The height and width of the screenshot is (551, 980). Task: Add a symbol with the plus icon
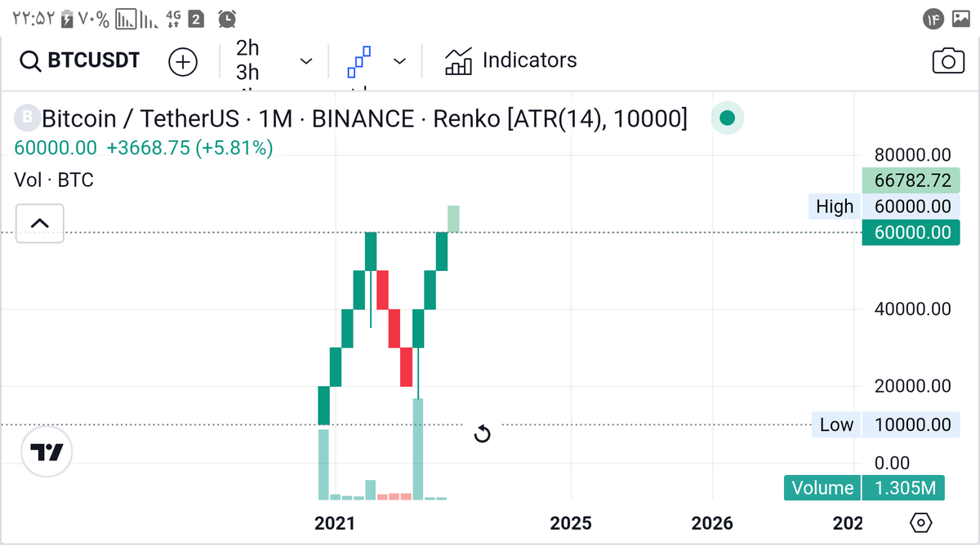[183, 61]
